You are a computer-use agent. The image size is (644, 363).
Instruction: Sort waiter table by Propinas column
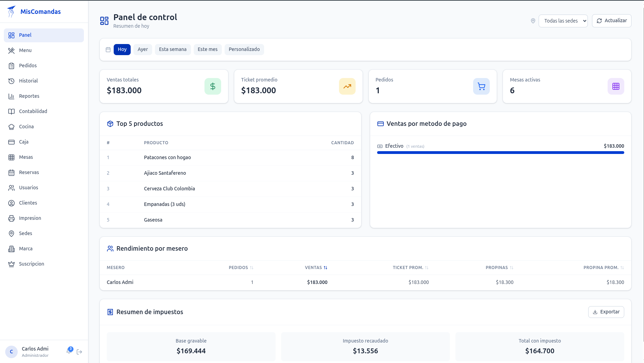point(499,268)
